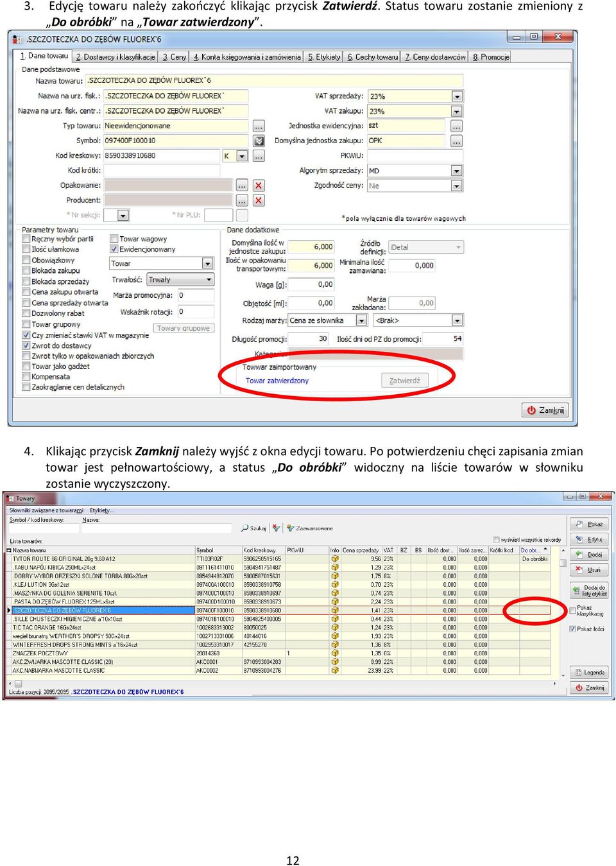This screenshot has height=866, width=616.
Task: Click Zamknij in Towary list window
Action: click(589, 688)
